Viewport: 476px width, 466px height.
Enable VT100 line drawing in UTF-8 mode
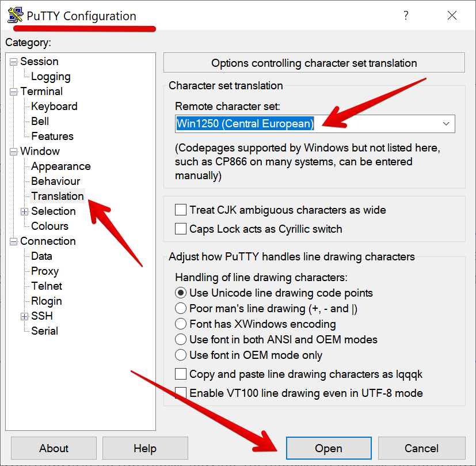coord(181,393)
